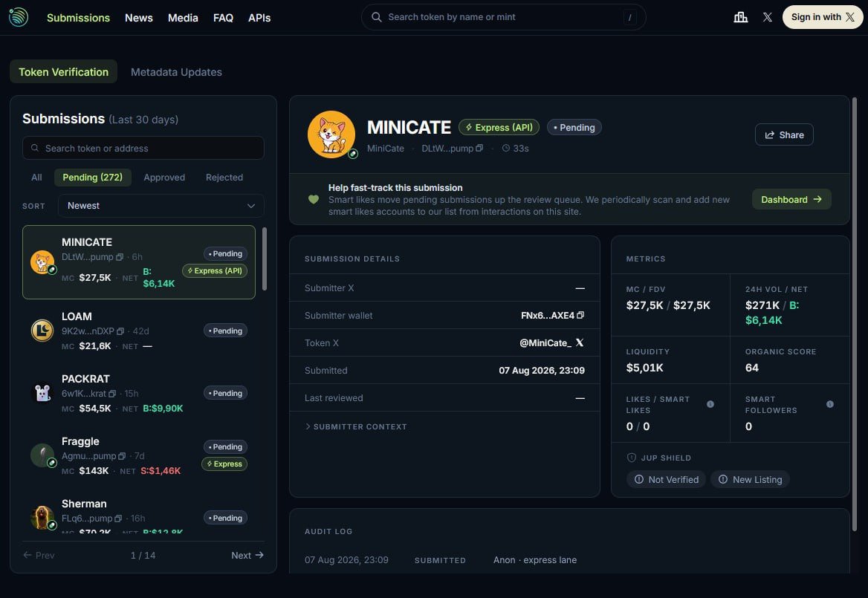Image resolution: width=868 pixels, height=598 pixels.
Task: Click the Liquidity value $5,01K
Action: (644, 368)
